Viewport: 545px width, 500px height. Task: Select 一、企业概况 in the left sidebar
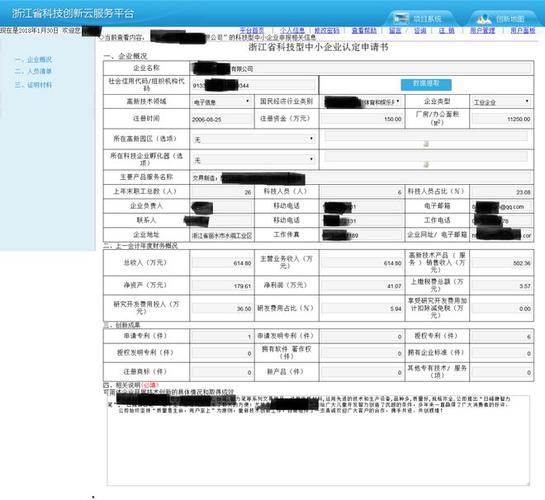(33, 60)
